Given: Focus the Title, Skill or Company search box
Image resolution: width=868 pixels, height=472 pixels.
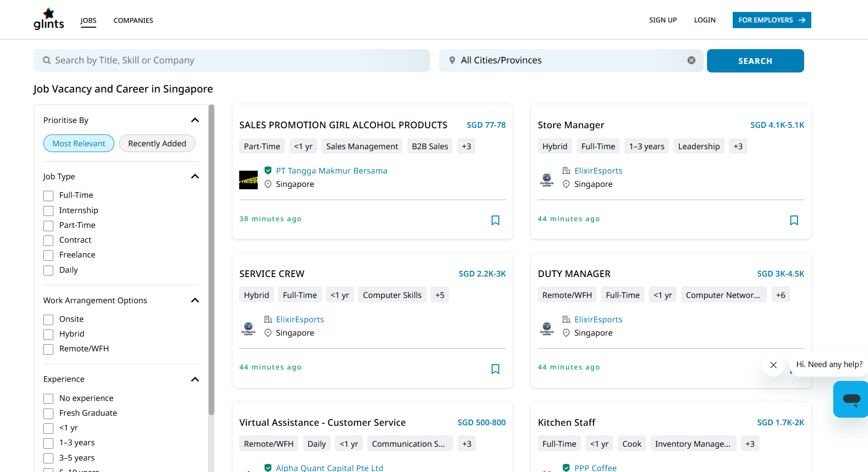Looking at the screenshot, I should (232, 61).
